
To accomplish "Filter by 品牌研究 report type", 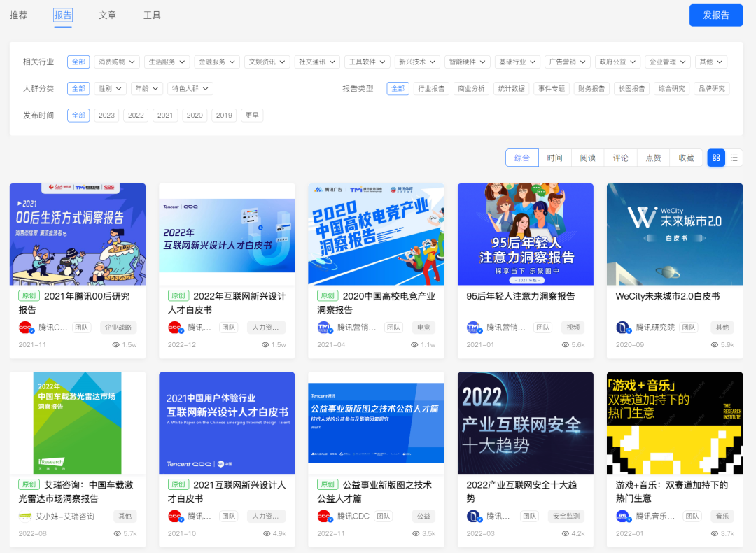I will click(x=712, y=89).
